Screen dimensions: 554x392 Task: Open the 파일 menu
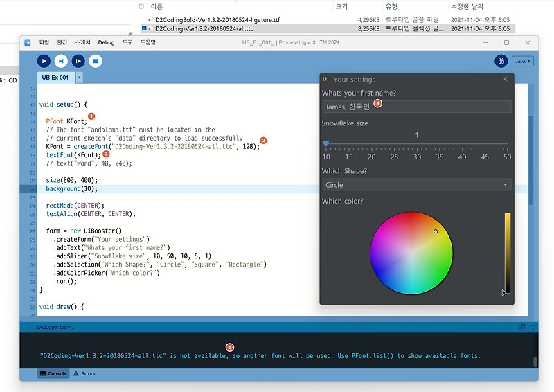pos(44,42)
